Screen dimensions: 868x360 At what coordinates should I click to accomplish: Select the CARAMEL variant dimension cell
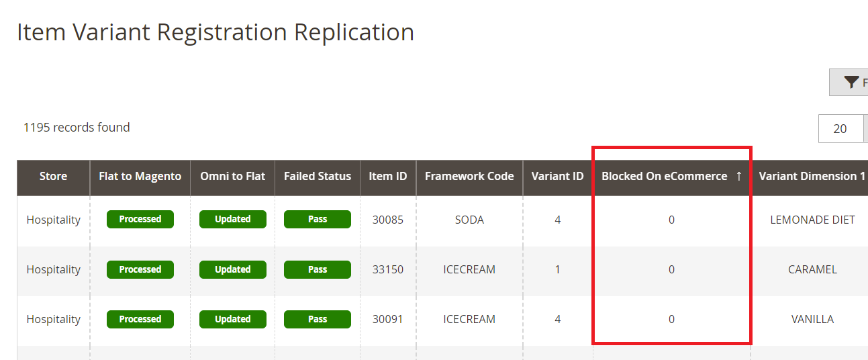(812, 269)
